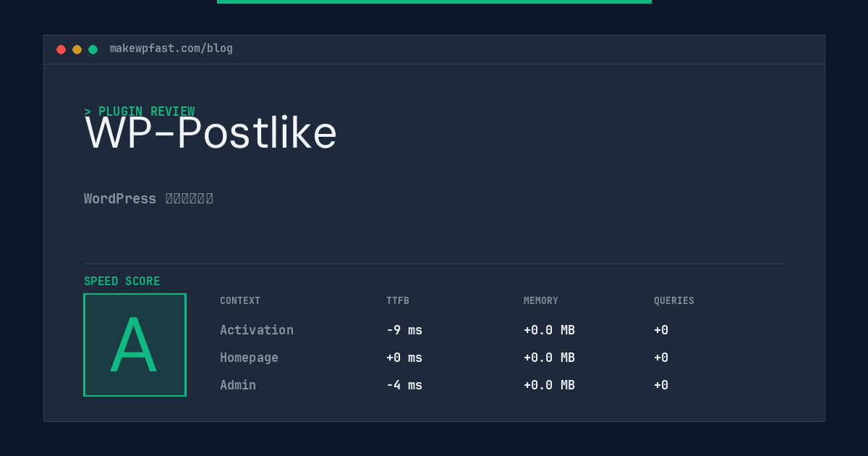Click the WordPress subtitle line
868x456 pixels.
148,198
